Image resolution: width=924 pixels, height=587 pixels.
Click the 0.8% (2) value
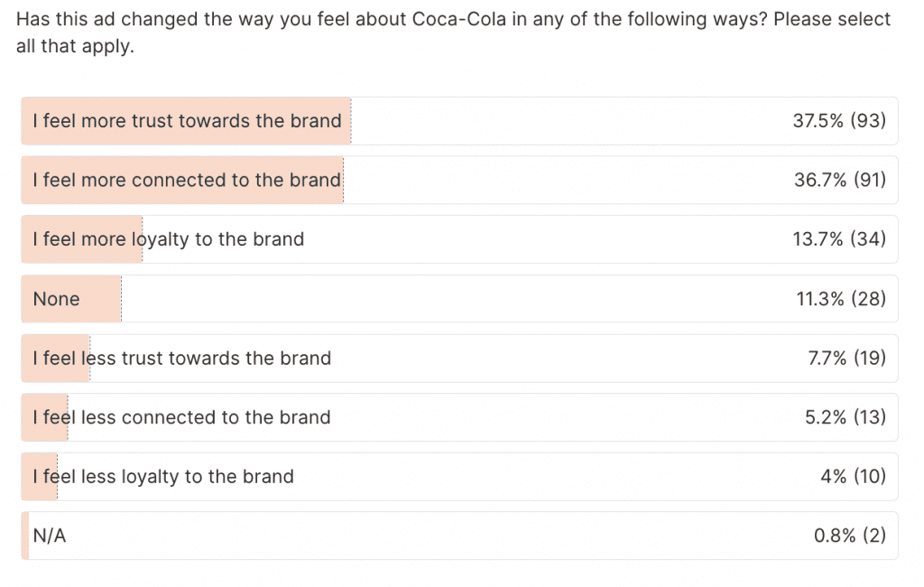pyautogui.click(x=849, y=536)
